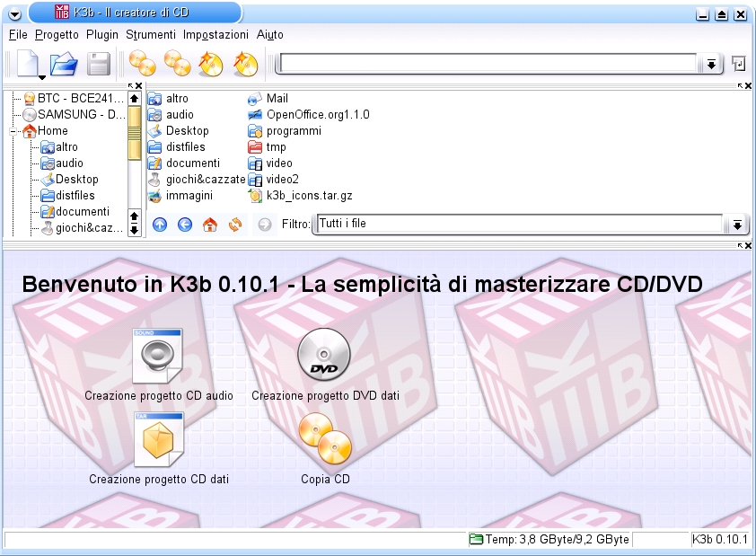This screenshot has width=756, height=556.
Task: Start Creazione progetto DVD dati
Action: click(325, 365)
